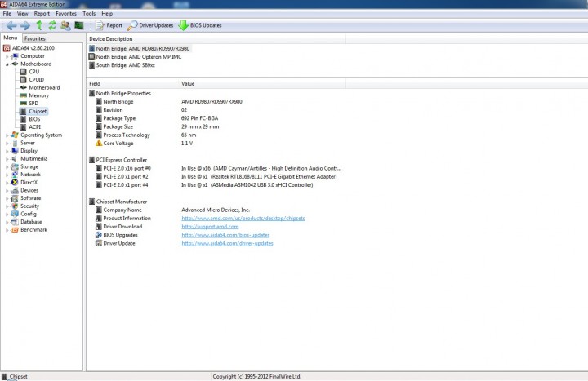Expand the Storage node
This screenshot has width=588, height=381.
tap(7, 166)
